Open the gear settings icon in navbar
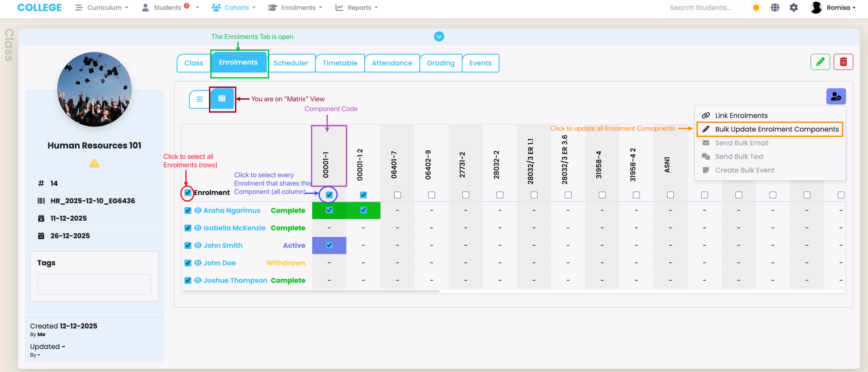 coord(793,7)
